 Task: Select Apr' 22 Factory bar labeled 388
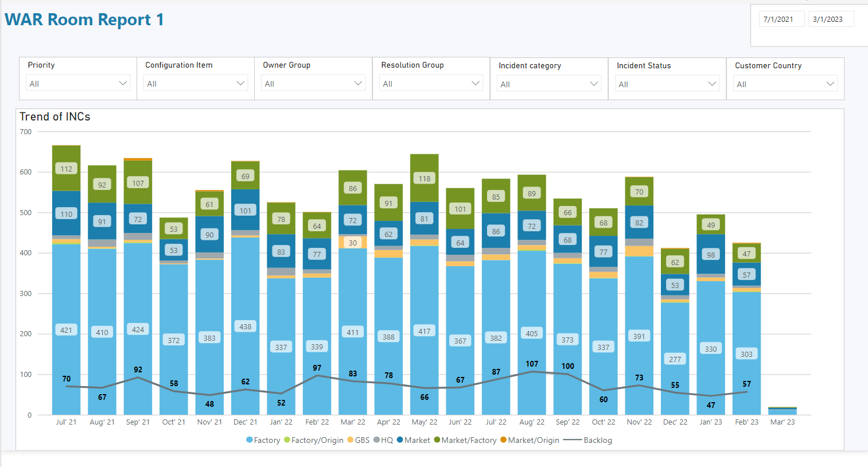click(x=388, y=336)
